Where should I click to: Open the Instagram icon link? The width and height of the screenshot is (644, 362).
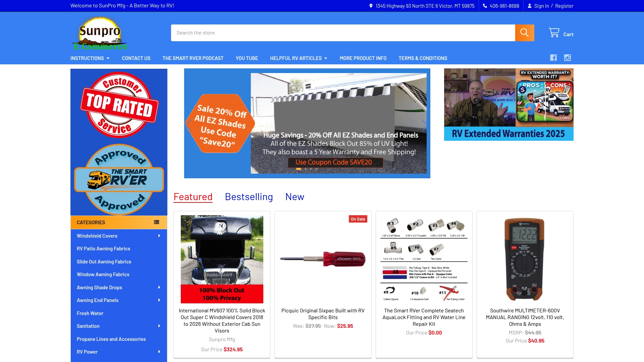pos(568,58)
